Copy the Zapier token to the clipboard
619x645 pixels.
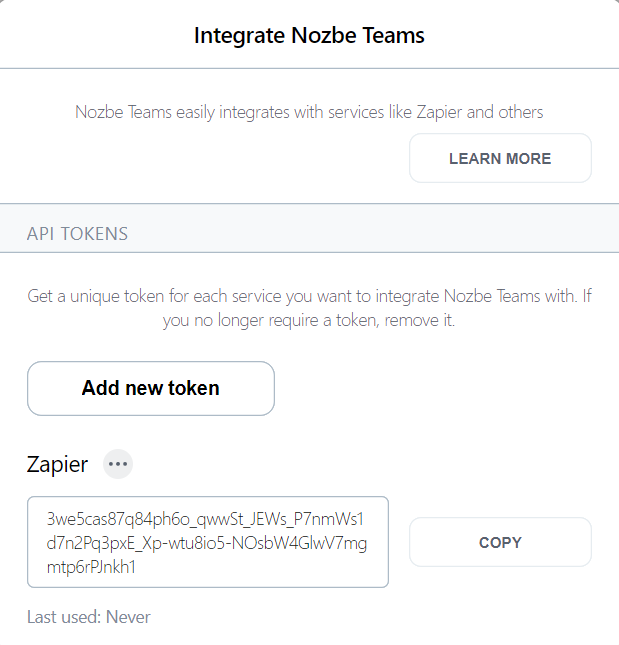tap(500, 542)
